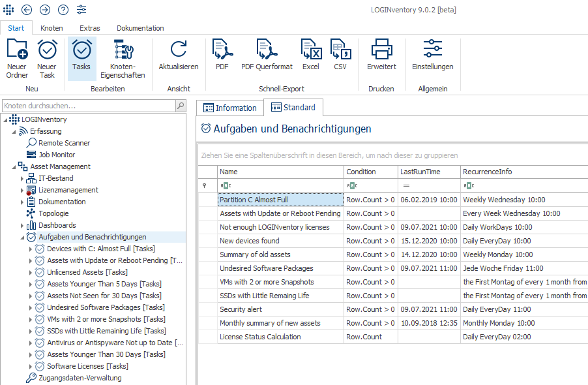588x385 pixels.
Task: Open Einstellungen settings in the ribbon
Action: [x=433, y=55]
